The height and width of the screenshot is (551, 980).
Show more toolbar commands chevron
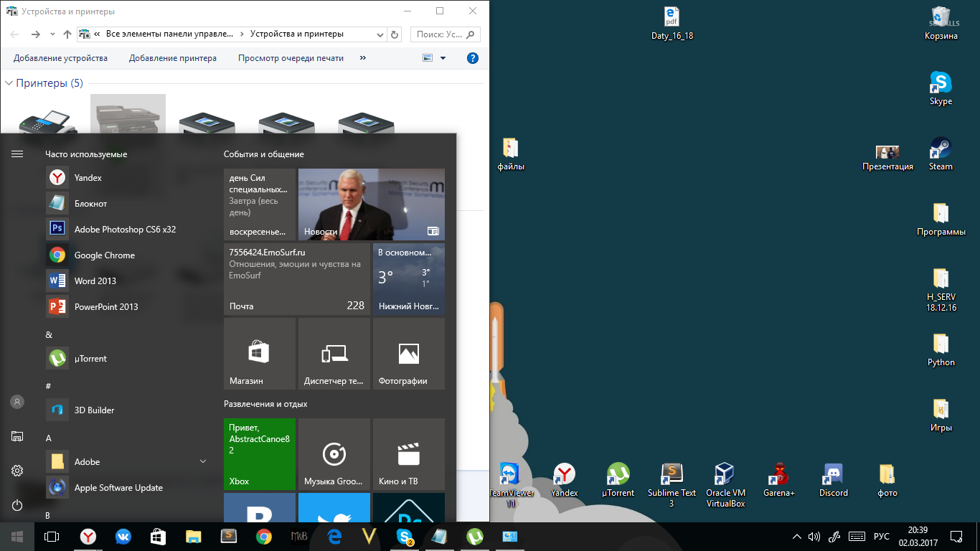[362, 58]
